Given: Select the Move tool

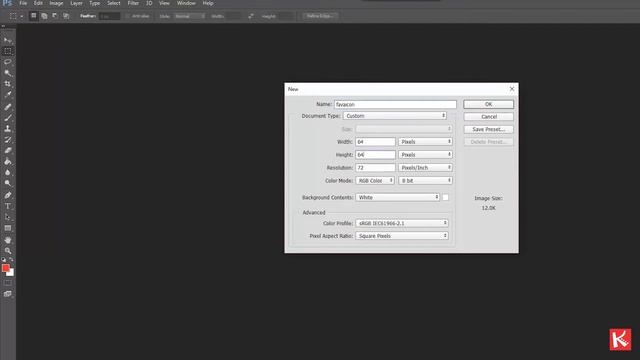Looking at the screenshot, I should click(8, 40).
